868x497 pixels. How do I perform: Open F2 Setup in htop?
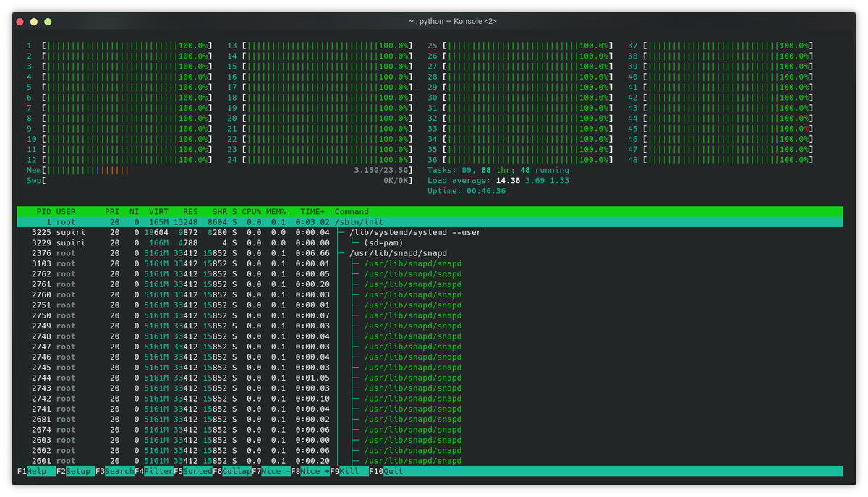click(75, 471)
